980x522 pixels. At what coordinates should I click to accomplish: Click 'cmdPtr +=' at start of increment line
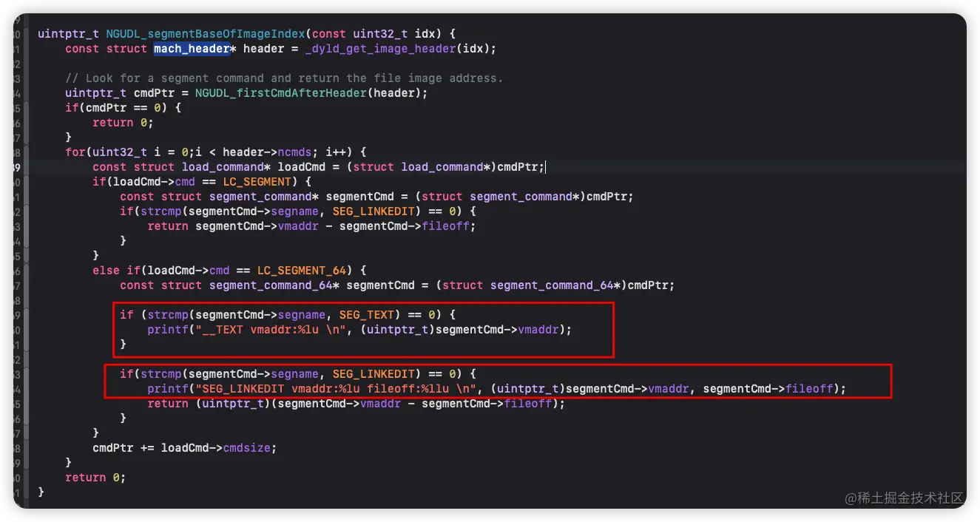pos(123,448)
